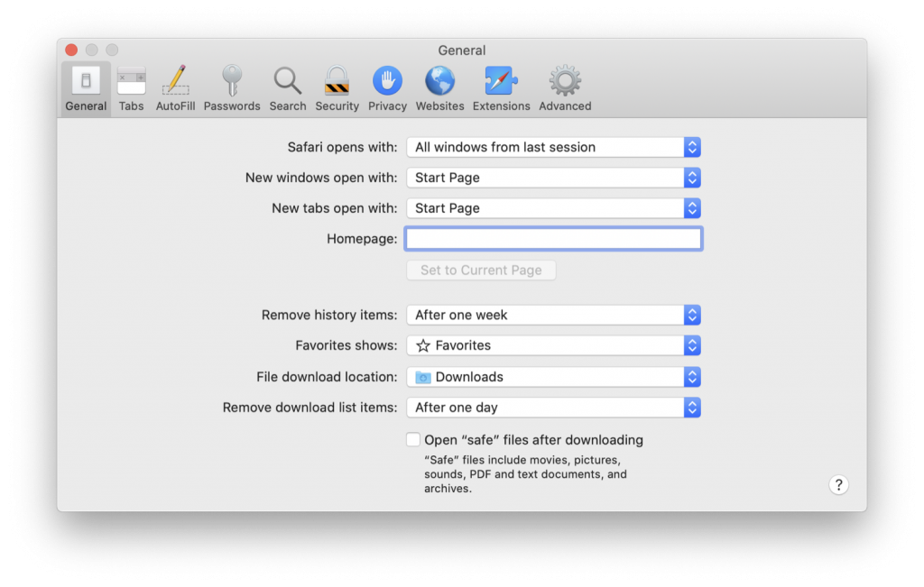Select the AutoFill preferences icon
924x587 pixels.
point(175,86)
